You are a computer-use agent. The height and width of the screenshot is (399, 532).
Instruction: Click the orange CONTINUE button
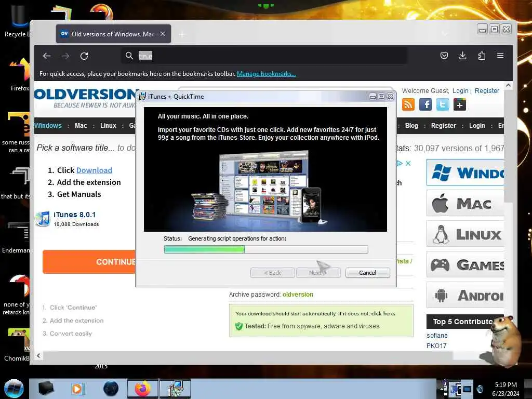tap(89, 262)
